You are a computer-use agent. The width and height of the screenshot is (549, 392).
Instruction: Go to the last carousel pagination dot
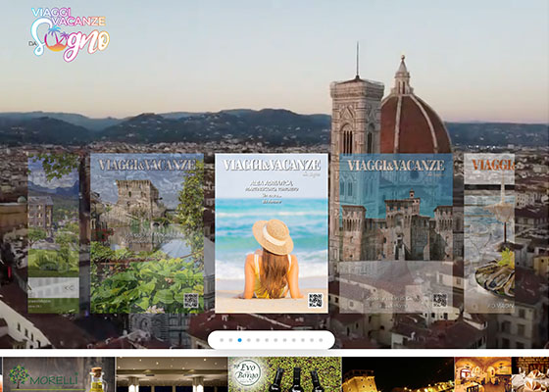point(321,340)
